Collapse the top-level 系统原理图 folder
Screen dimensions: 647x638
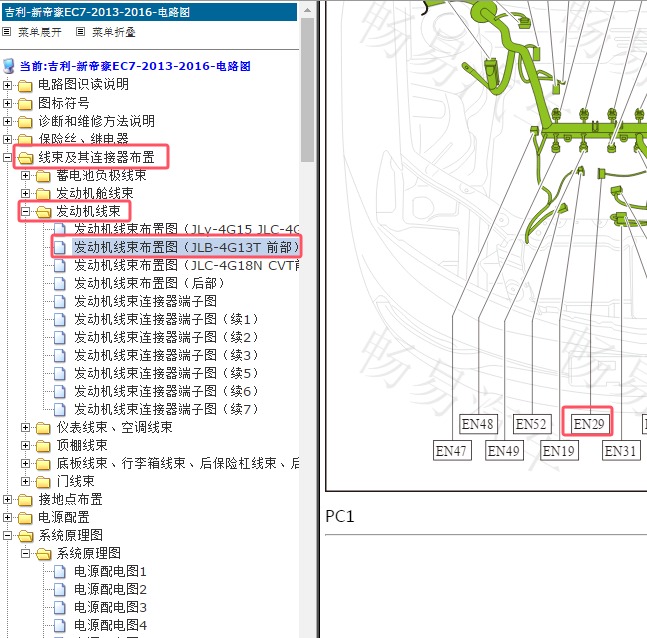[x=7, y=535]
